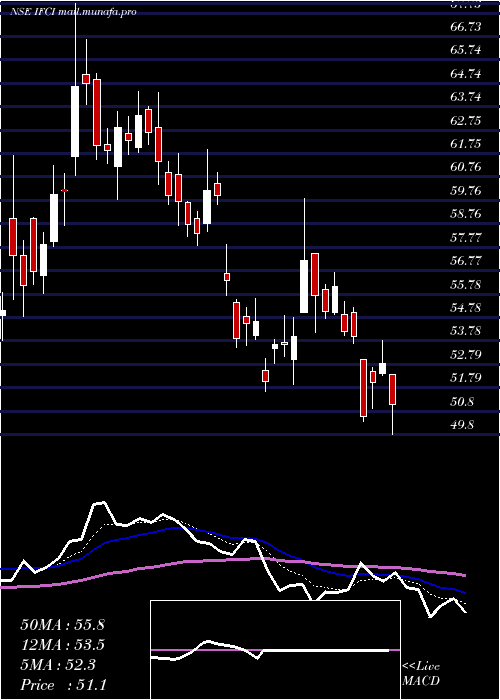
Task: Click the <<Live MACD label
Action: point(421,673)
